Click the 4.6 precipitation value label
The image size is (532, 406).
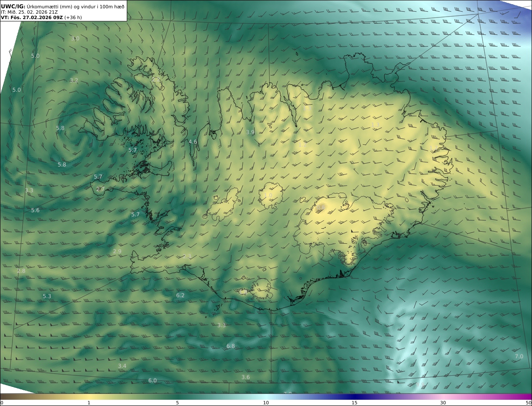pos(193,142)
